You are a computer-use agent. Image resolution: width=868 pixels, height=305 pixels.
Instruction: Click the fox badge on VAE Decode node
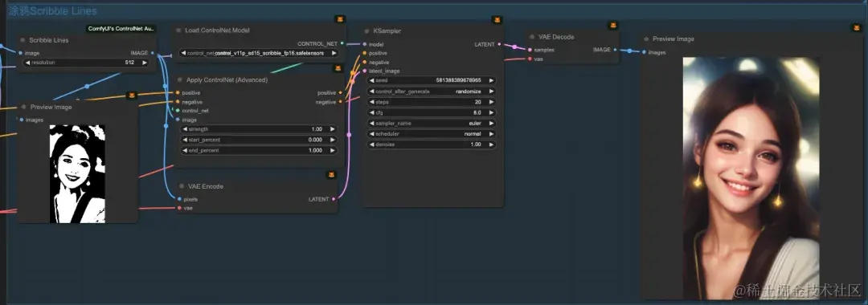point(612,26)
